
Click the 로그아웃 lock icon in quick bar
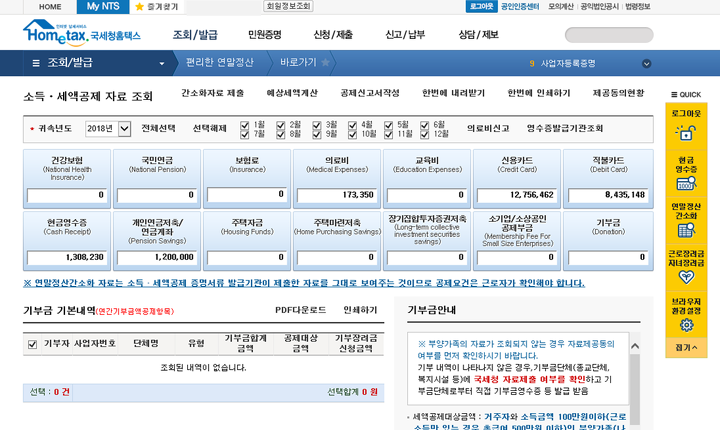click(686, 133)
